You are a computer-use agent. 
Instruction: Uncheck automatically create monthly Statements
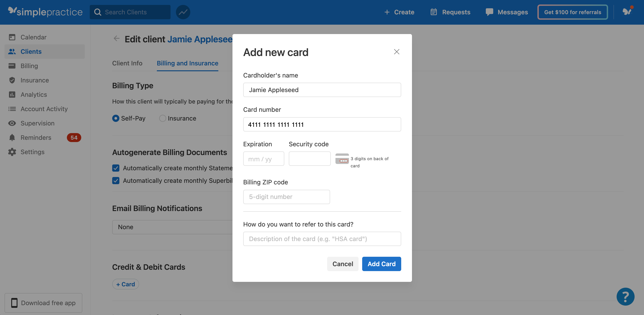tap(116, 168)
